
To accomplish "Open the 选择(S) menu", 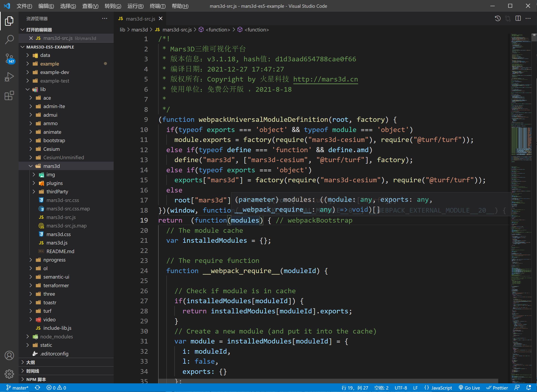I will pyautogui.click(x=68, y=6).
